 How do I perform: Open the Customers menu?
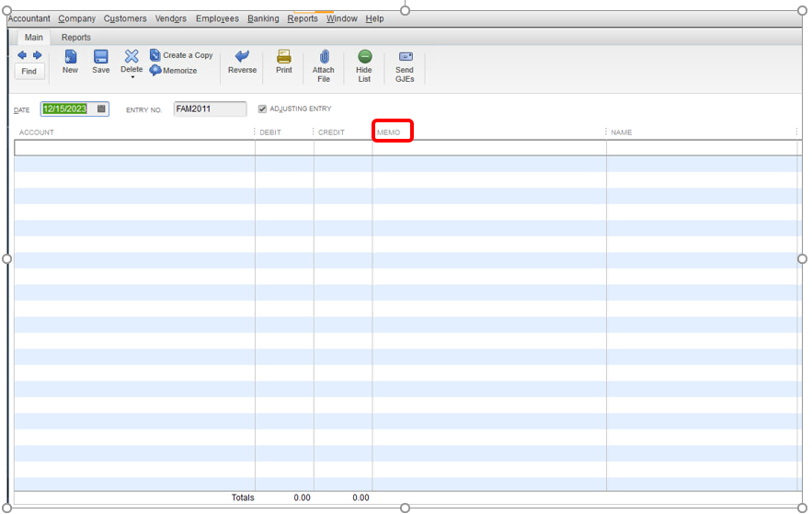tap(125, 18)
